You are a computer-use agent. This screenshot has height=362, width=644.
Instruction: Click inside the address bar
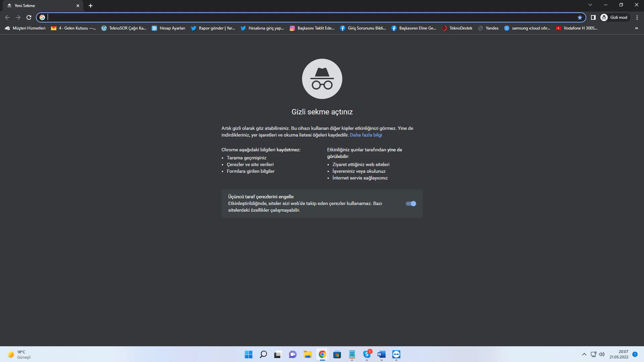pos(201,17)
